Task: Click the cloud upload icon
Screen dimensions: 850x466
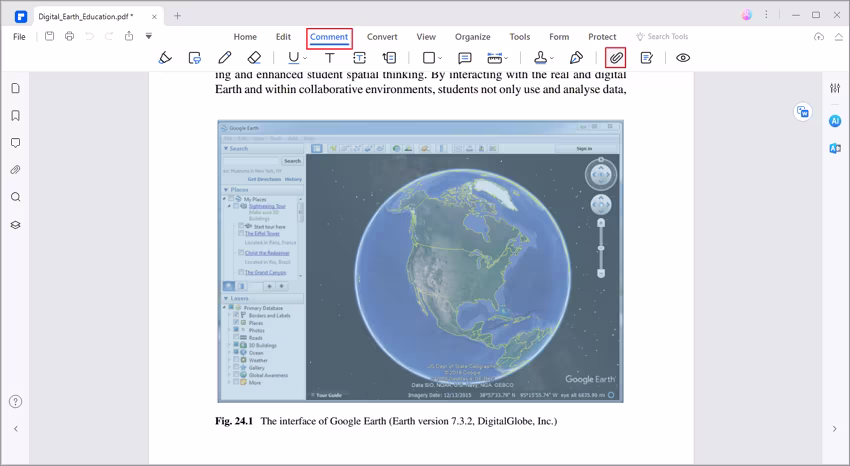Action: coord(819,37)
